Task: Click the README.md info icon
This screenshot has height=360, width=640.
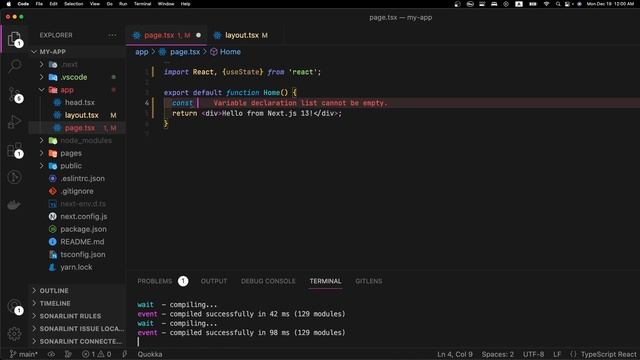Action: (x=53, y=242)
